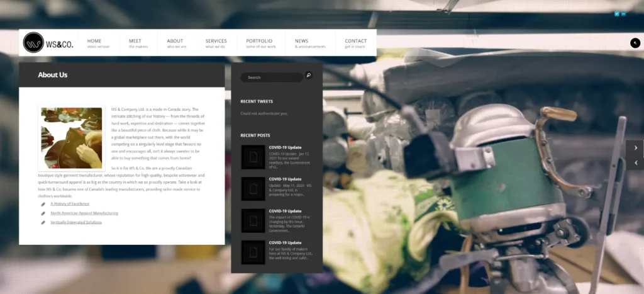This screenshot has height=294, width=644.
Task: Click the search magnifier icon
Action: coord(309,76)
